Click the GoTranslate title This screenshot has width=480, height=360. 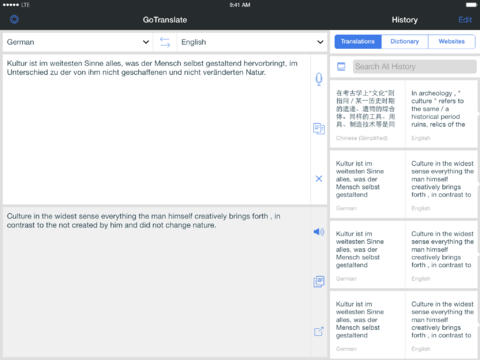(x=165, y=20)
